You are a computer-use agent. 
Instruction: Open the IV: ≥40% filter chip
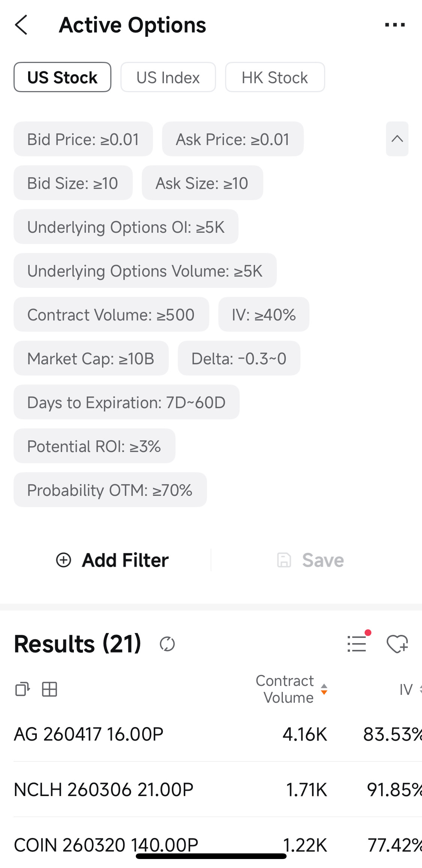coord(264,314)
